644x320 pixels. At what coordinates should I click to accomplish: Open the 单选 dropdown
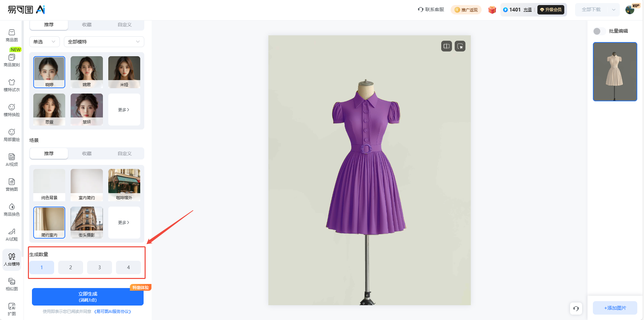(44, 42)
